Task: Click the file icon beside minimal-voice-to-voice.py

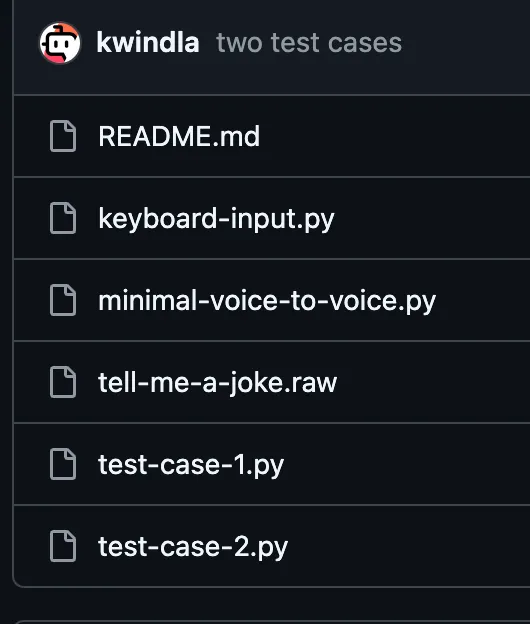Action: (63, 300)
